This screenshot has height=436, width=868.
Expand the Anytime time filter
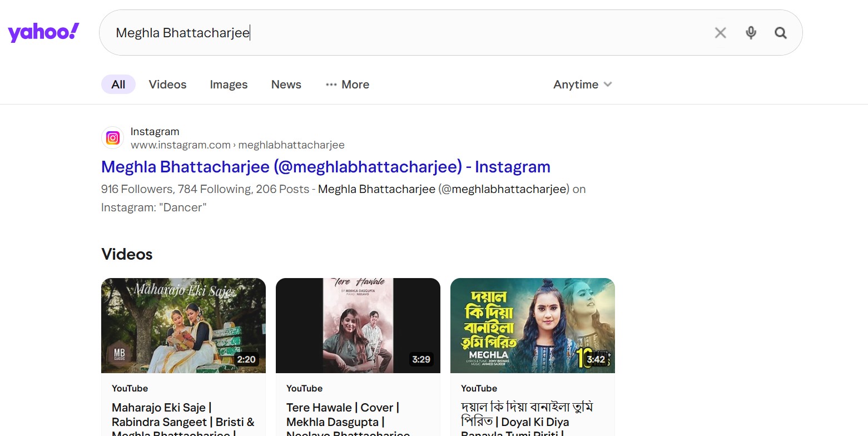[582, 85]
